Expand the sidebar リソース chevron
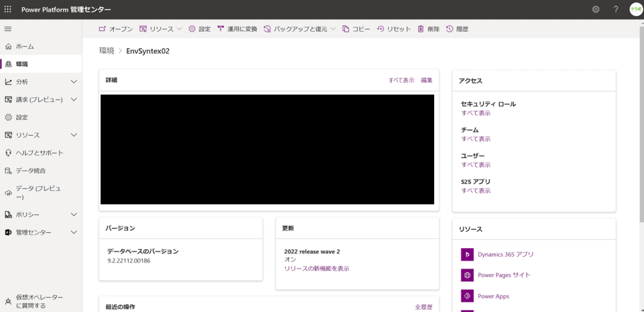The width and height of the screenshot is (644, 312). point(74,135)
